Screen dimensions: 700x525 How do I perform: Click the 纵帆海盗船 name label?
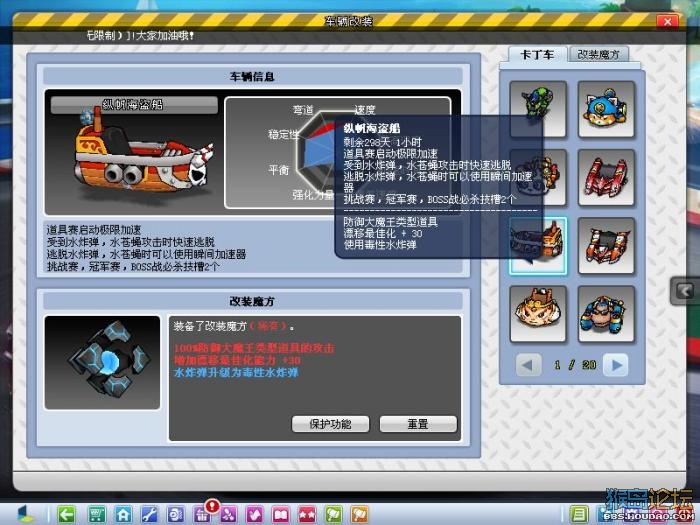tap(133, 105)
